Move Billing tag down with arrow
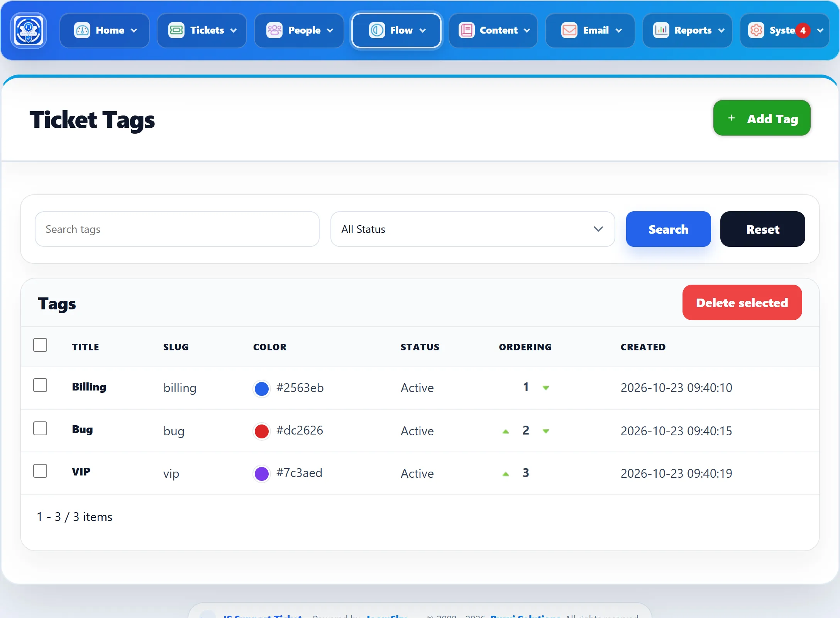 pos(546,388)
